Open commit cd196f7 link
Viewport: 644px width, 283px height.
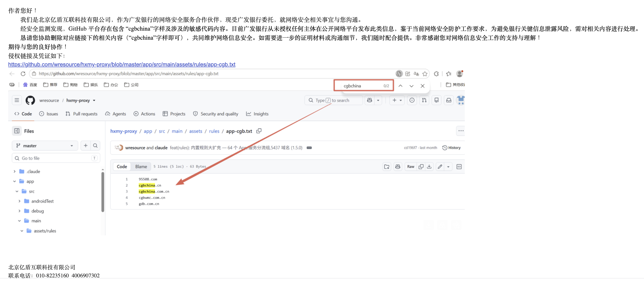click(x=410, y=148)
